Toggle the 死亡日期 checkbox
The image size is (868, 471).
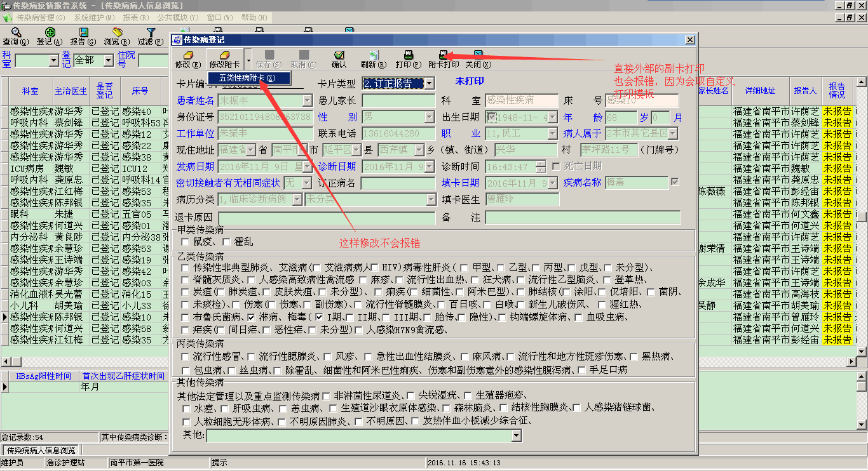557,166
